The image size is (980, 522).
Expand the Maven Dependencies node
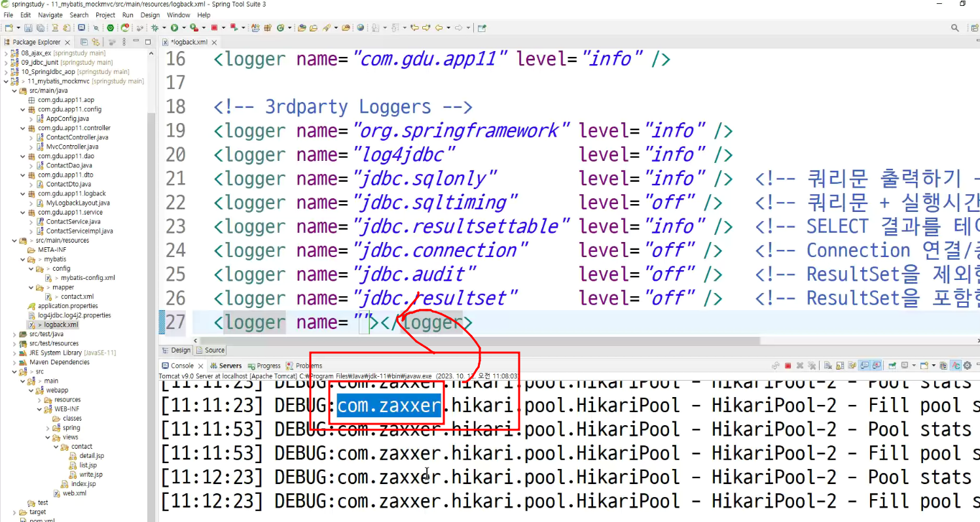14,362
